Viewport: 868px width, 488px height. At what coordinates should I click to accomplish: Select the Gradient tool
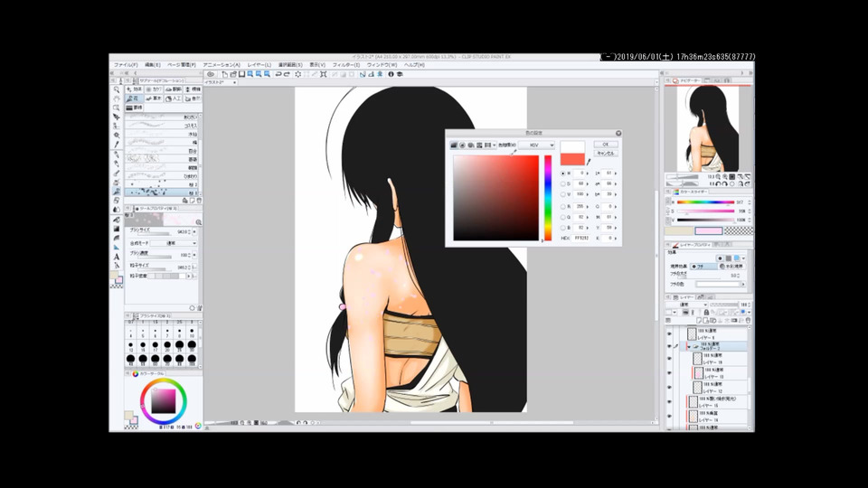[117, 229]
